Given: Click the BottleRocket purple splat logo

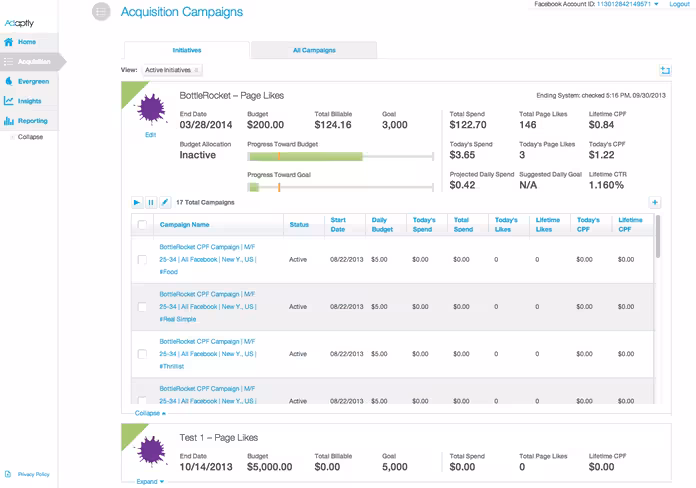Looking at the screenshot, I should tap(151, 109).
